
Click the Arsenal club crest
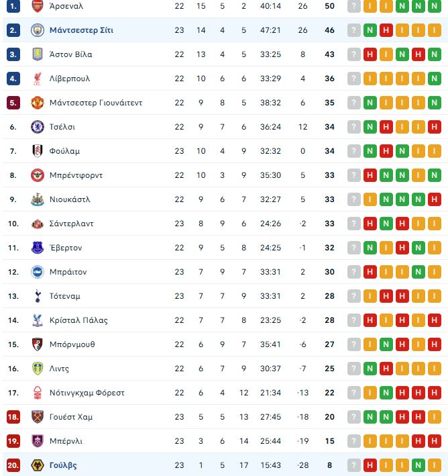coord(38,6)
